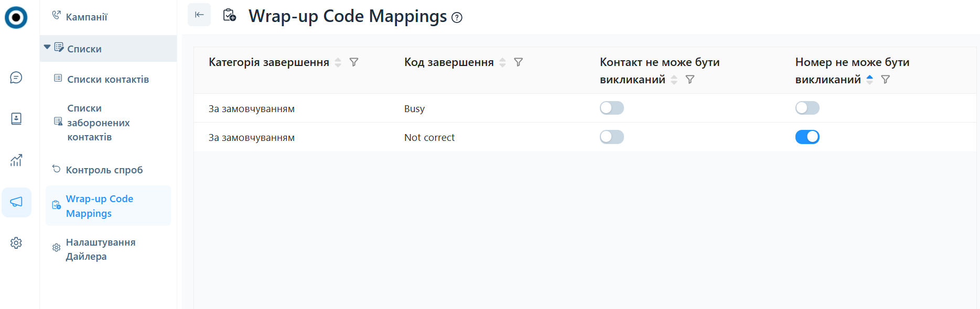The image size is (980, 309).
Task: Navigate to Налаштування Дайлера
Action: tap(100, 249)
